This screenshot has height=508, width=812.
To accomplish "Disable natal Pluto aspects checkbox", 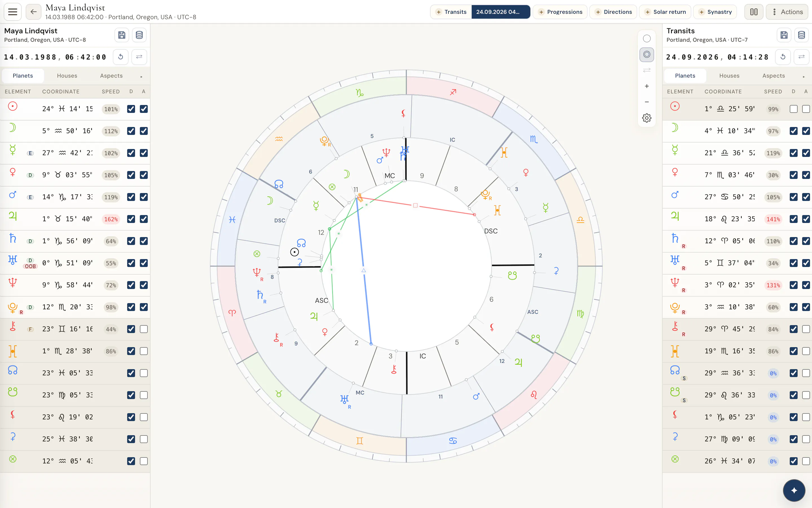I will click(144, 307).
